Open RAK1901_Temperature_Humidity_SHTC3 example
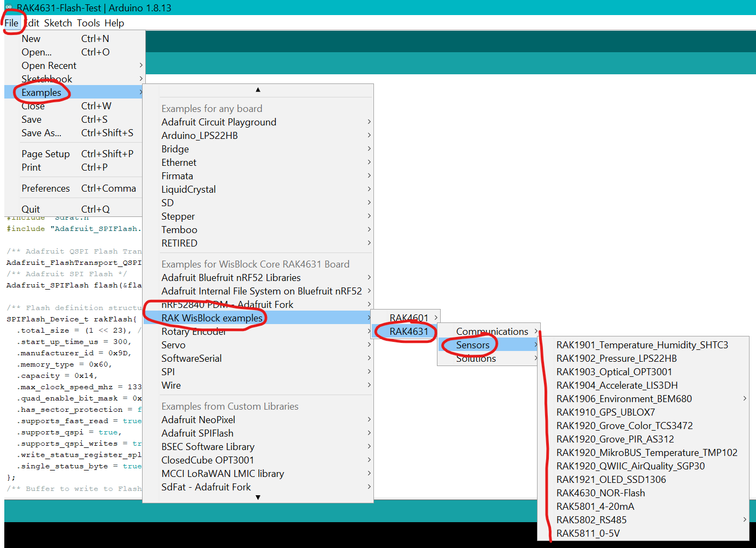This screenshot has height=548, width=756. [x=644, y=345]
